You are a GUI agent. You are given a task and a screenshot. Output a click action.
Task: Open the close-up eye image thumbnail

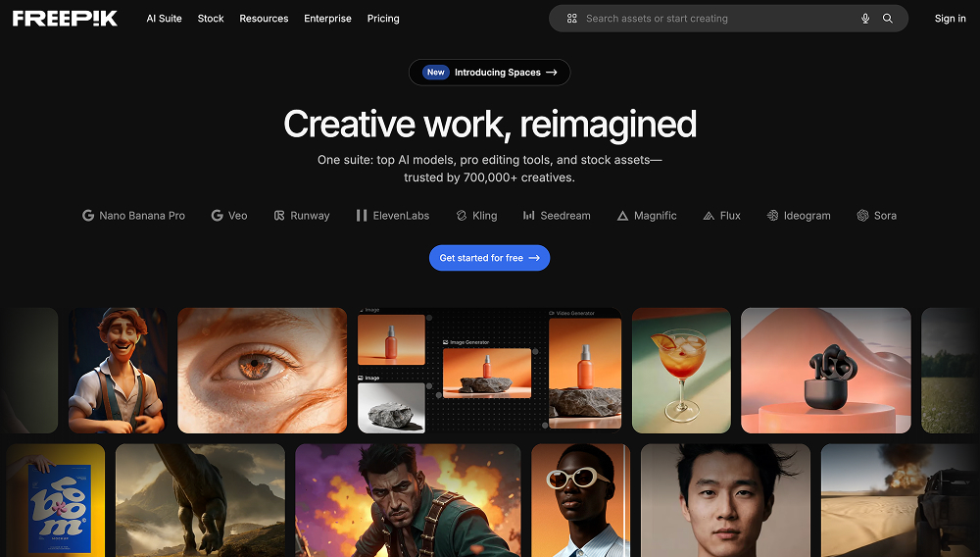click(x=262, y=370)
